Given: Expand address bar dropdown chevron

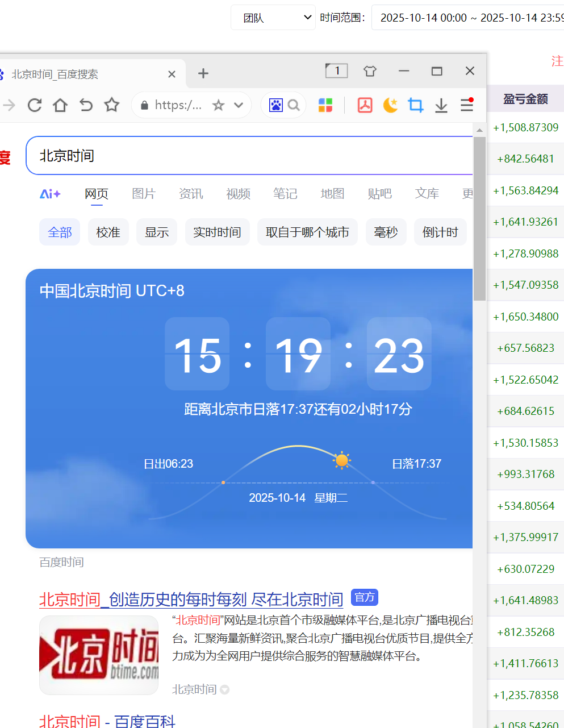Looking at the screenshot, I should pos(239,105).
